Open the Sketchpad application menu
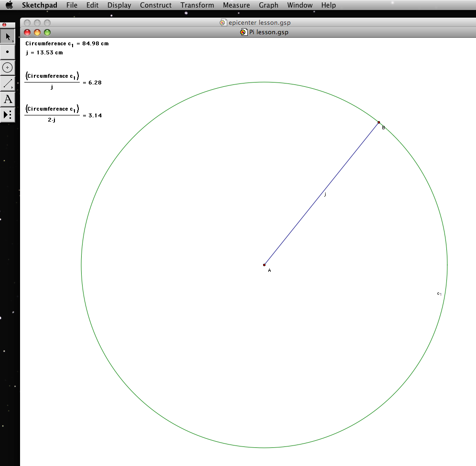Viewport: 476px width, 466px height. pos(40,5)
